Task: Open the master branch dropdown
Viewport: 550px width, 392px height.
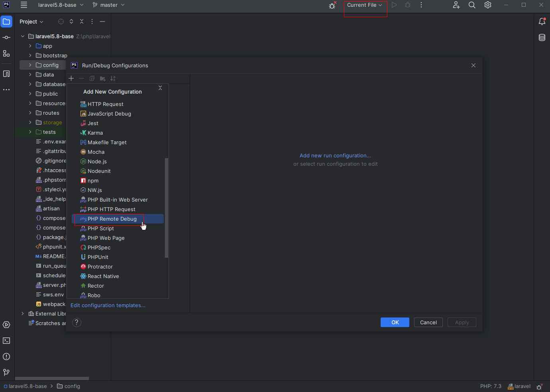Action: point(109,5)
